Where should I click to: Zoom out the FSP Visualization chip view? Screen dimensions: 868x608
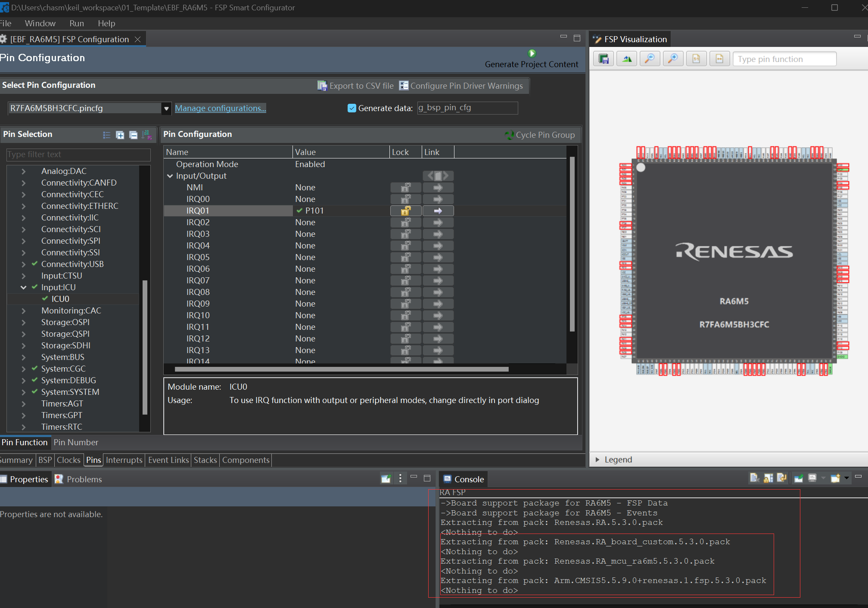[x=650, y=59]
